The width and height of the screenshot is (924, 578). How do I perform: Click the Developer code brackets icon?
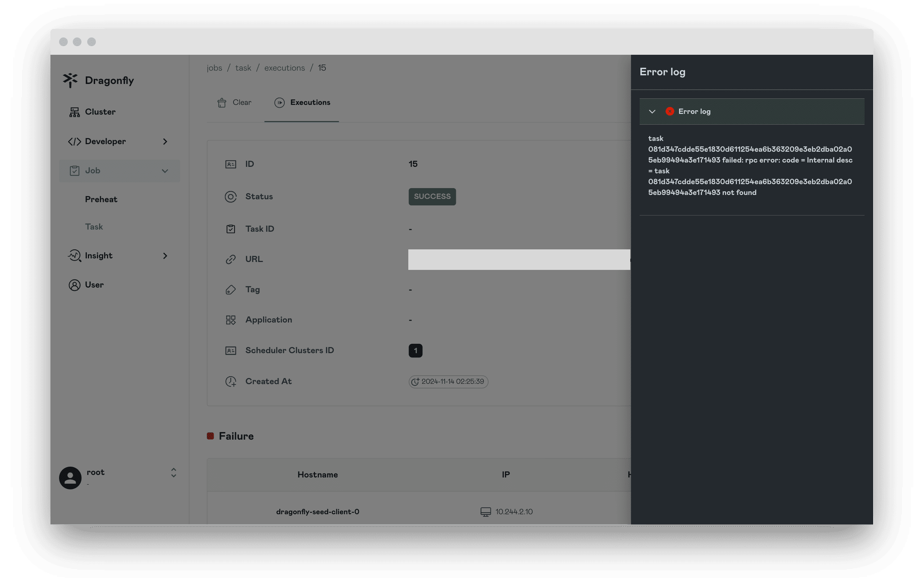coord(74,142)
